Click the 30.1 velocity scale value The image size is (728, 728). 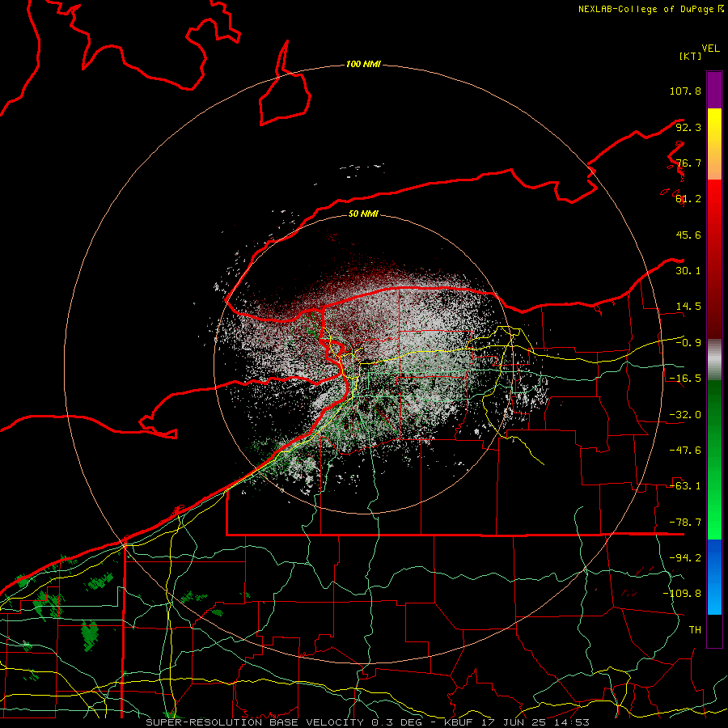688,271
